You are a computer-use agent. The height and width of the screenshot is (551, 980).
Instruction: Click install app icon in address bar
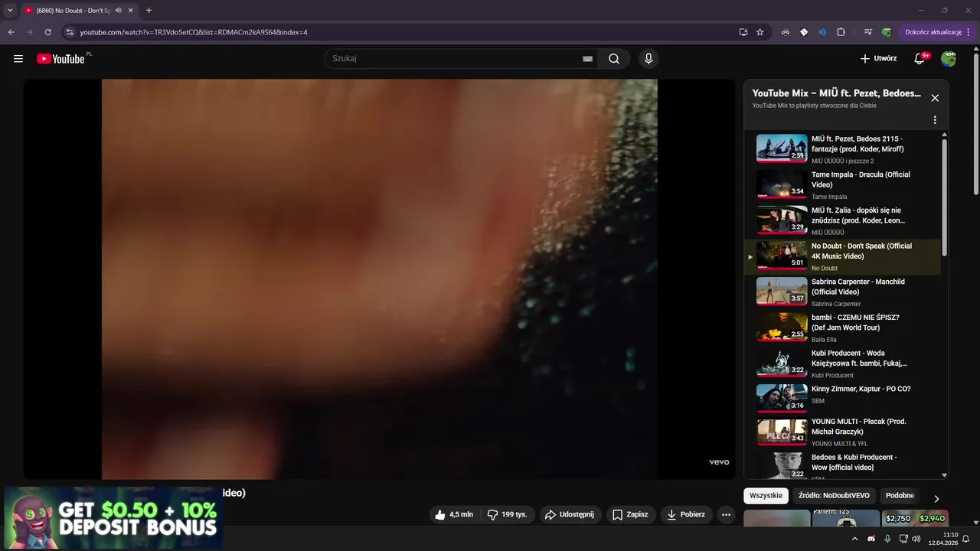coord(743,32)
